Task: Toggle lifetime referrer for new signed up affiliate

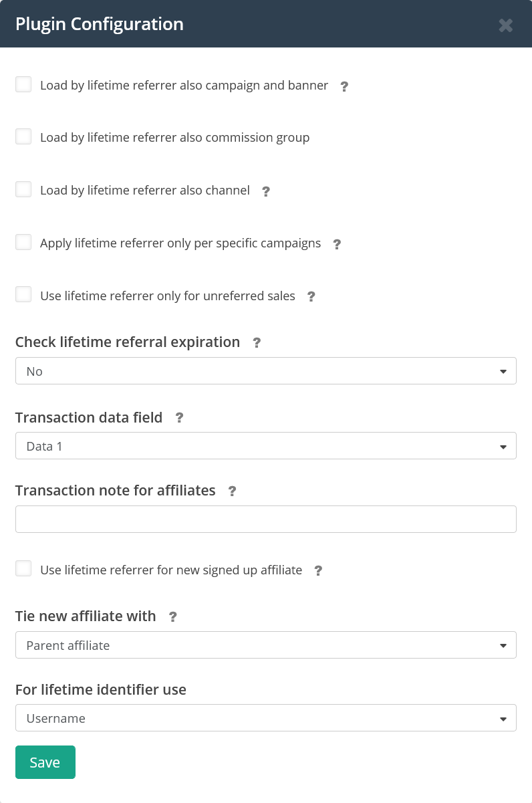Action: click(x=23, y=569)
